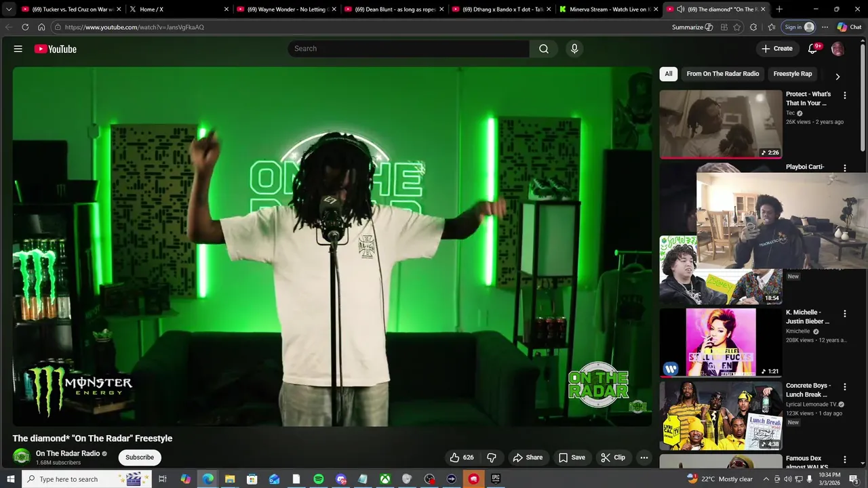Image resolution: width=868 pixels, height=488 pixels.
Task: Select From On The Radar Radio chip
Action: click(x=723, y=74)
